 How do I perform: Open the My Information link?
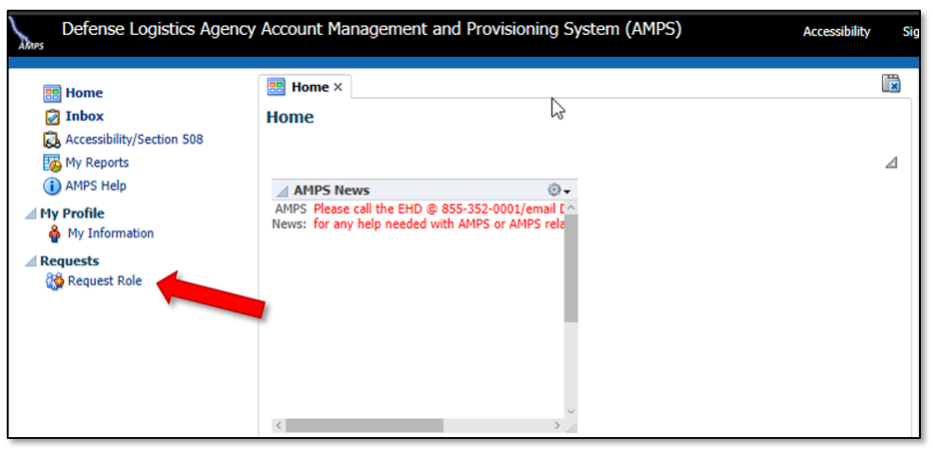(111, 234)
